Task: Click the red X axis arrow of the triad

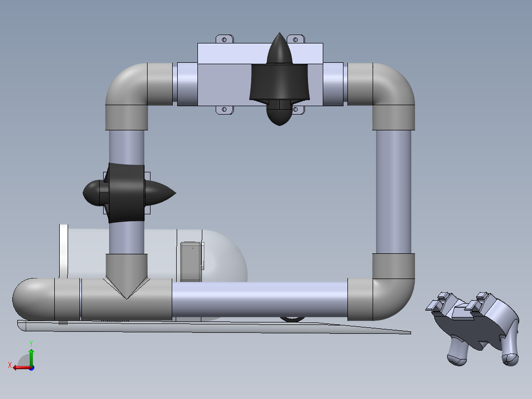Action: [21, 368]
